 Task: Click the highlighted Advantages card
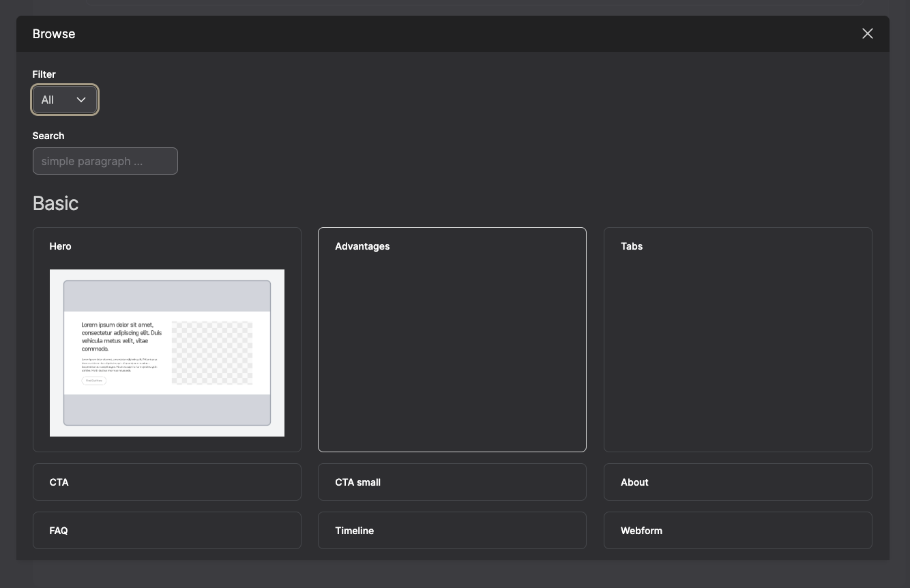452,339
